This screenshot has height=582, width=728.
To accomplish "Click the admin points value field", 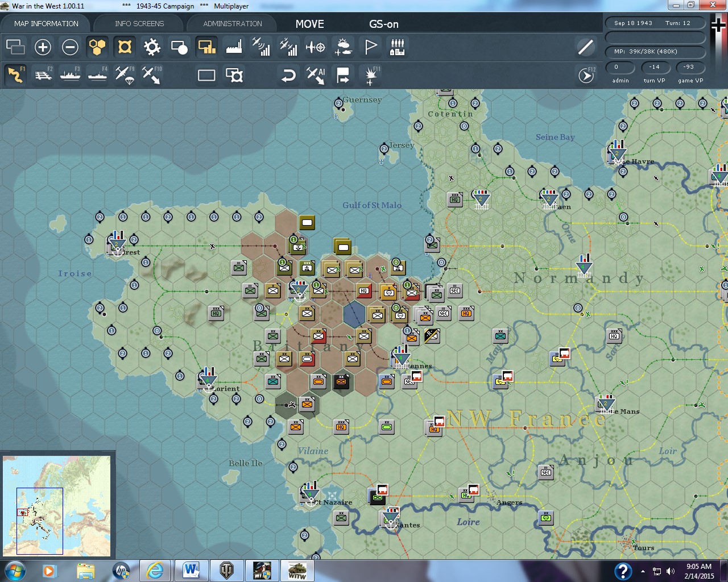I will pyautogui.click(x=620, y=67).
